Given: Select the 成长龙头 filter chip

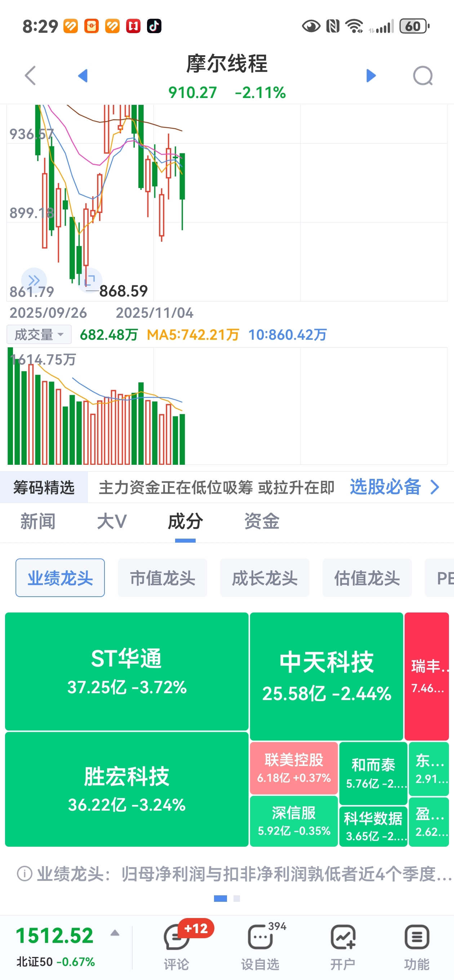Looking at the screenshot, I should pyautogui.click(x=264, y=578).
